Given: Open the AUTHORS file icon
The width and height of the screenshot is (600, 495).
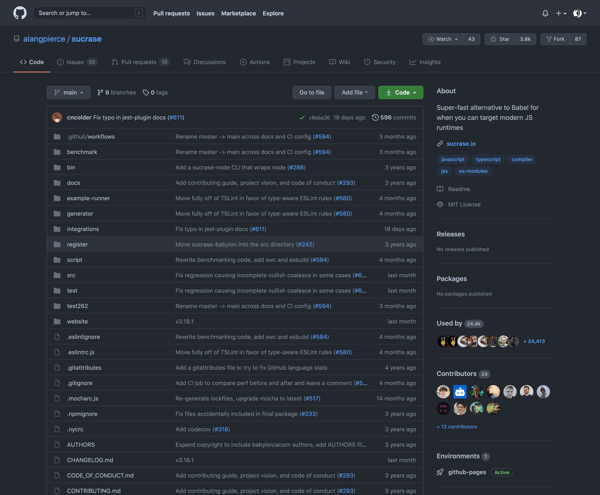Looking at the screenshot, I should point(57,445).
